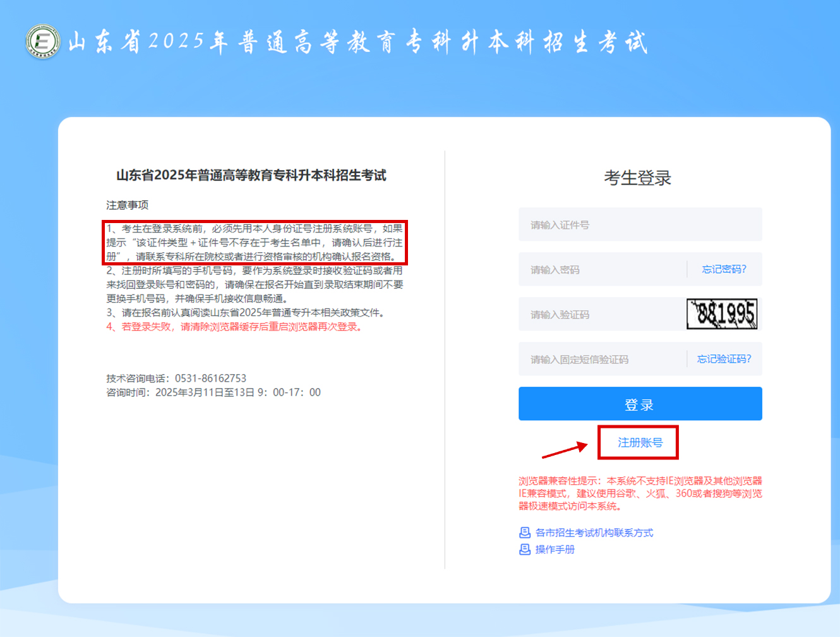
Task: Click the red notice about 登录失败 clearing cache
Action: [x=235, y=327]
